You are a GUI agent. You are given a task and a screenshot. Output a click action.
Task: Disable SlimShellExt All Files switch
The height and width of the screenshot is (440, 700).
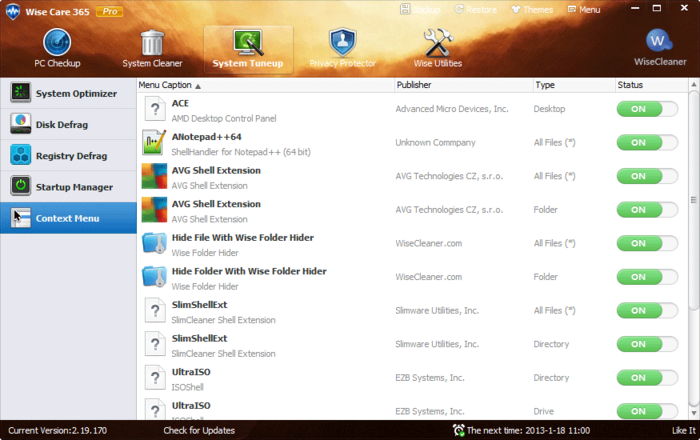tap(647, 310)
